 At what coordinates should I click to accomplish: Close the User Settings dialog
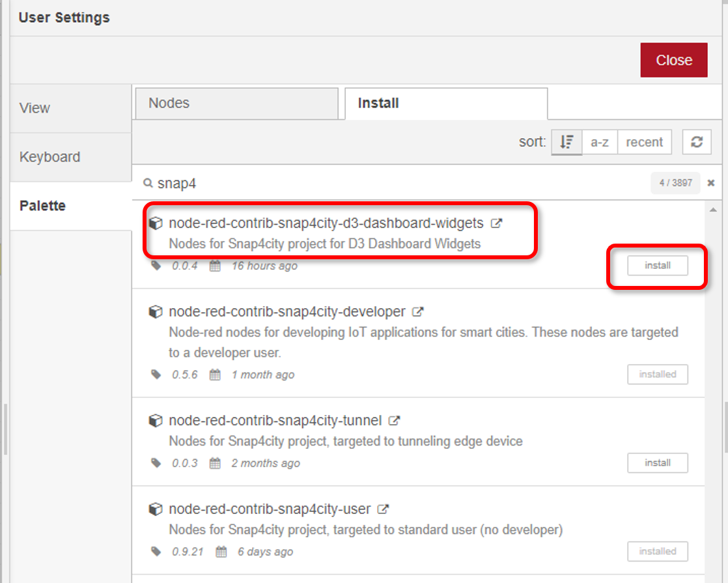(x=673, y=60)
